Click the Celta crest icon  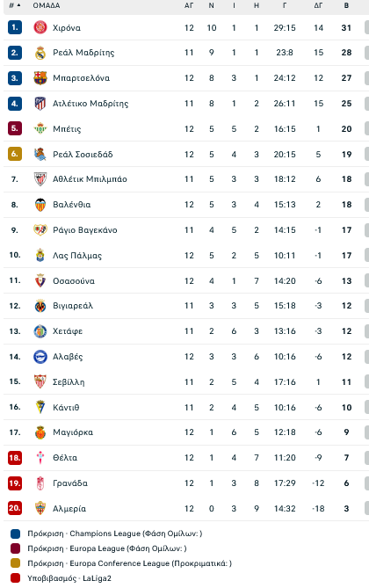(x=40, y=458)
